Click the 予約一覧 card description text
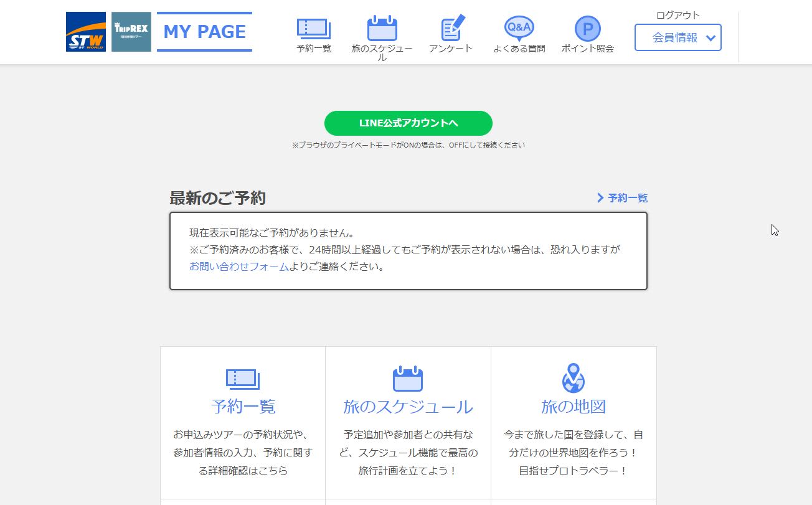This screenshot has width=812, height=505. point(243,453)
